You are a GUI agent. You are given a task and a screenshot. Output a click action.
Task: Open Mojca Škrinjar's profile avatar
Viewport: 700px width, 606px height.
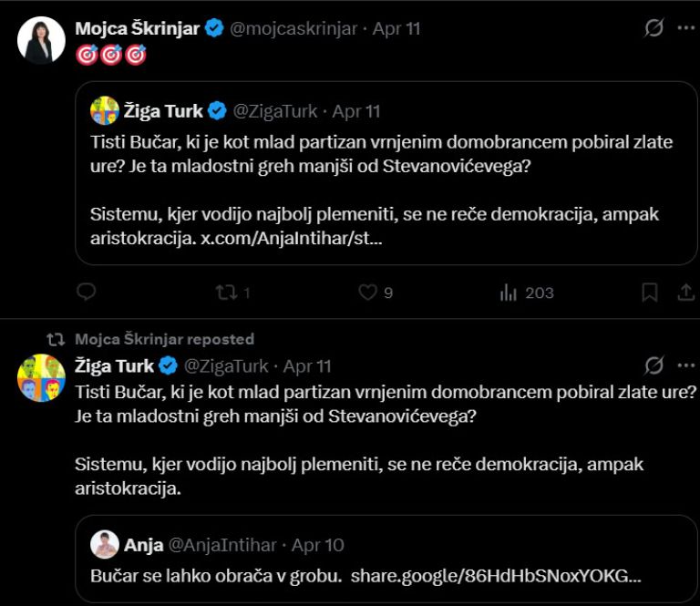coord(41,40)
